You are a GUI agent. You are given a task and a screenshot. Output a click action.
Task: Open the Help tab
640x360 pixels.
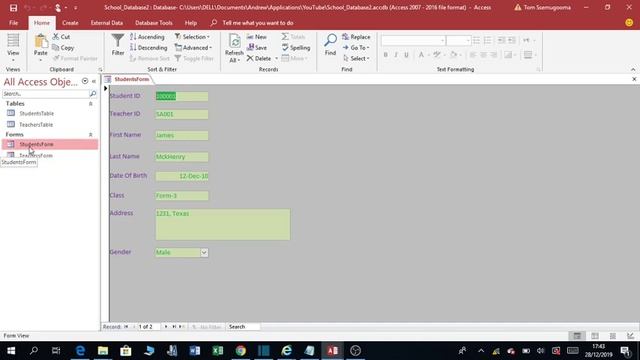[191, 23]
